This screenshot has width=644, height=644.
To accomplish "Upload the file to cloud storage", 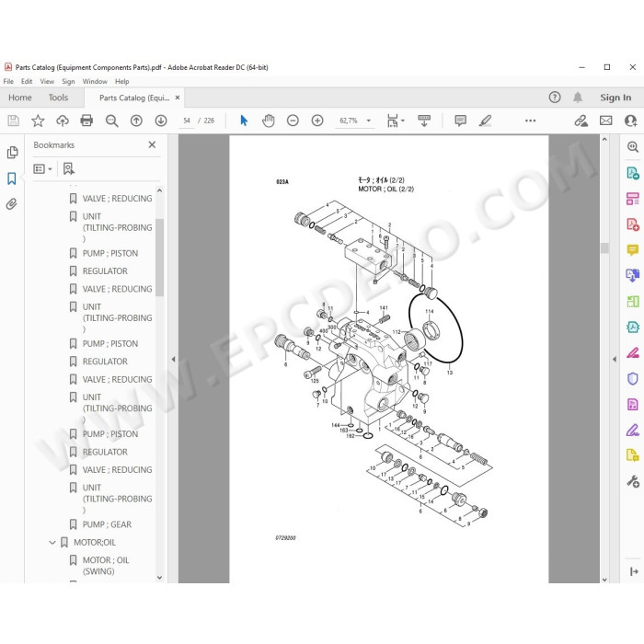I will pyautogui.click(x=63, y=121).
